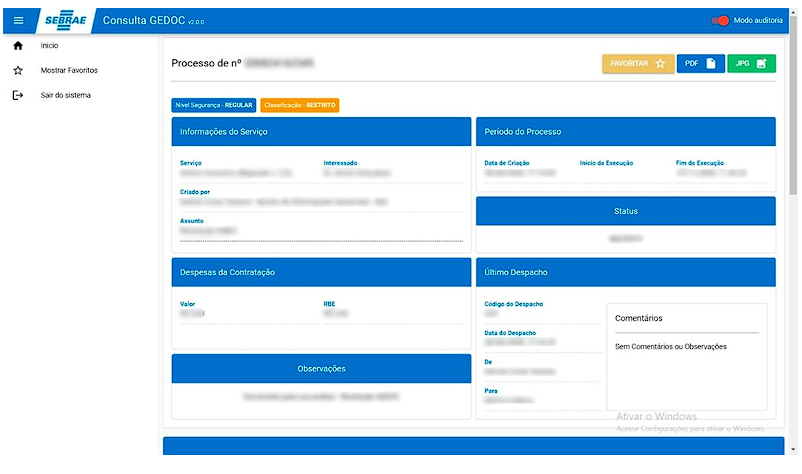The height and width of the screenshot is (474, 802).
Task: Toggle the Modo auditoria switch
Action: pos(720,20)
